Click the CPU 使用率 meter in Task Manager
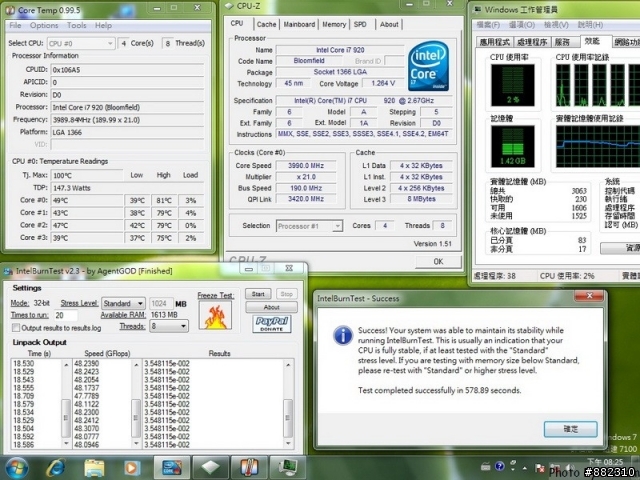The image size is (640, 480). (513, 85)
